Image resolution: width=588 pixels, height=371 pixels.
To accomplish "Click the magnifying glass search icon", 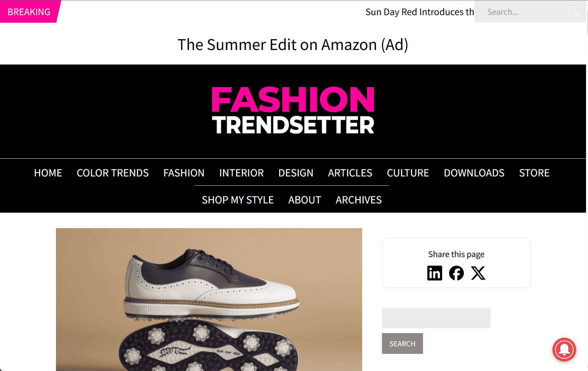I will [x=573, y=11].
